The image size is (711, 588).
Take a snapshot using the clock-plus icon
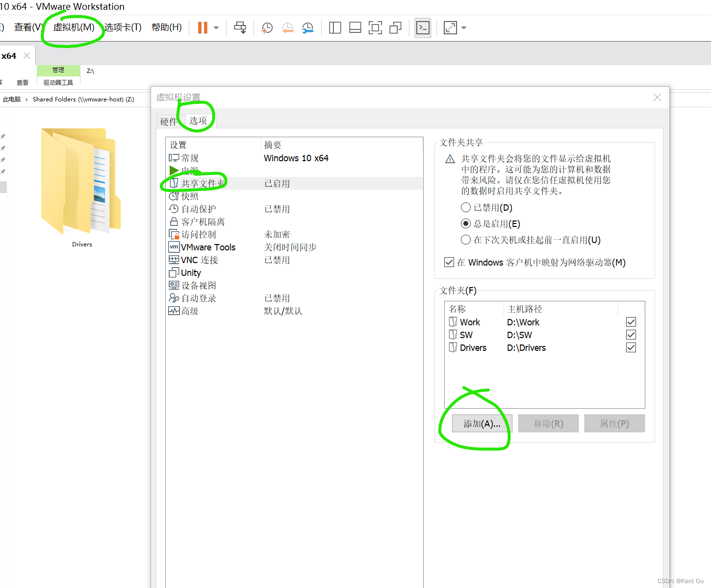(267, 28)
